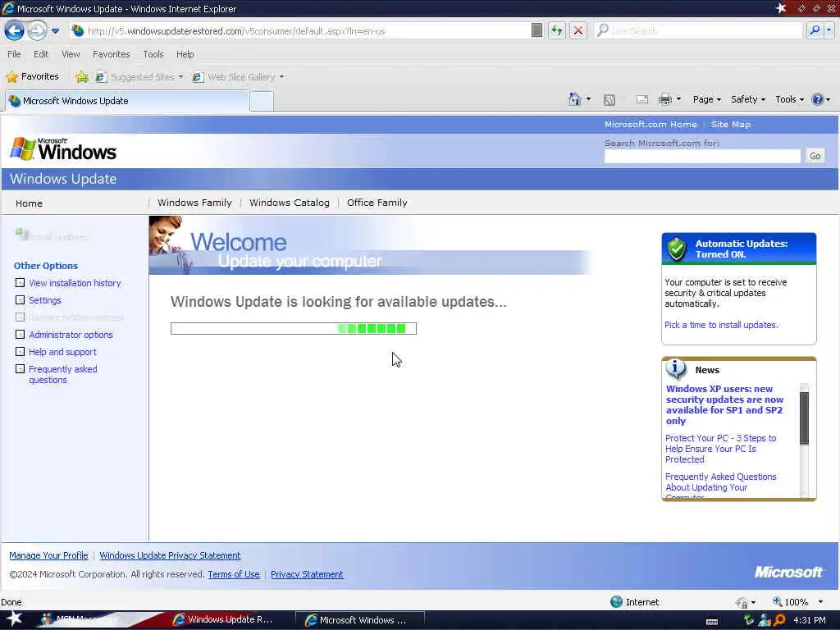Go back with the browser Back arrow
Image resolution: width=840 pixels, height=630 pixels.
(x=15, y=30)
